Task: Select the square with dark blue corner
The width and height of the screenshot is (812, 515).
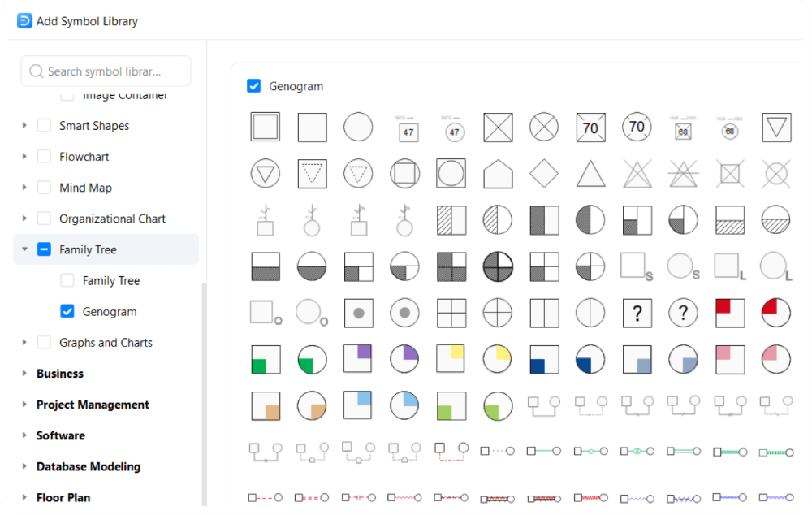Action: pyautogui.click(x=544, y=360)
